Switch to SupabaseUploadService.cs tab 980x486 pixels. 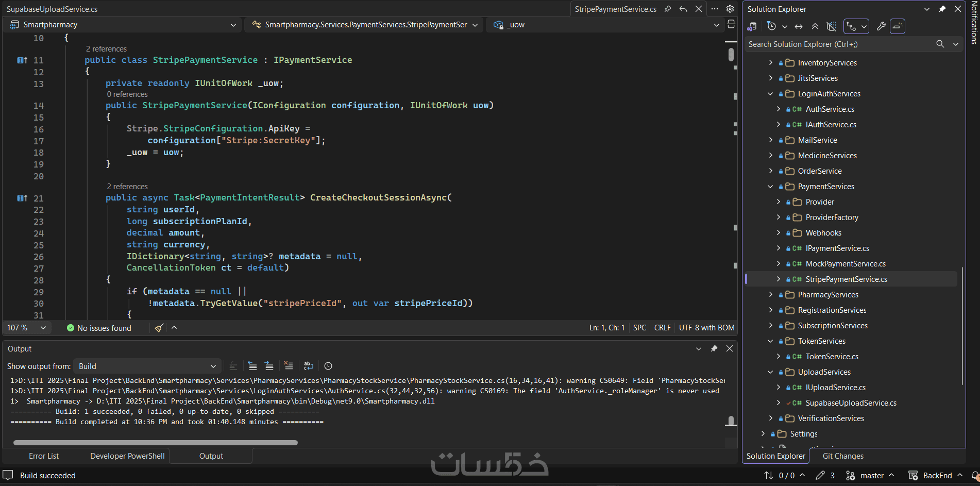click(x=52, y=9)
